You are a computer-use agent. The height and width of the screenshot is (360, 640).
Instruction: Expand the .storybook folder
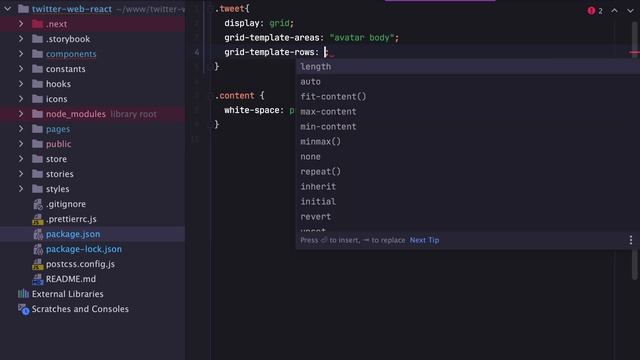[x=20, y=39]
